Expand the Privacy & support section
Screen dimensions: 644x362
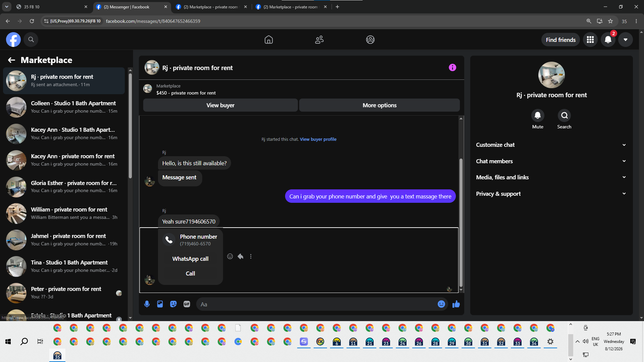click(551, 194)
